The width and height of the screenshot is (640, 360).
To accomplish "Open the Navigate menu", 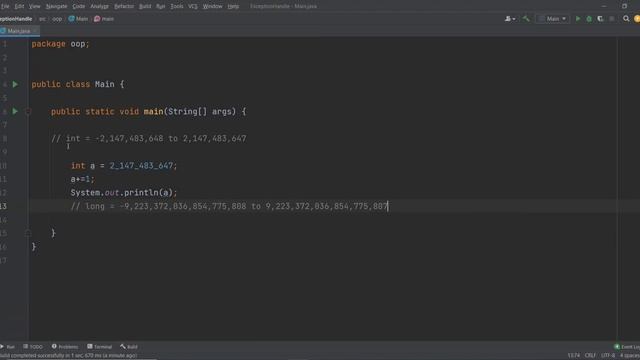I will (56, 6).
